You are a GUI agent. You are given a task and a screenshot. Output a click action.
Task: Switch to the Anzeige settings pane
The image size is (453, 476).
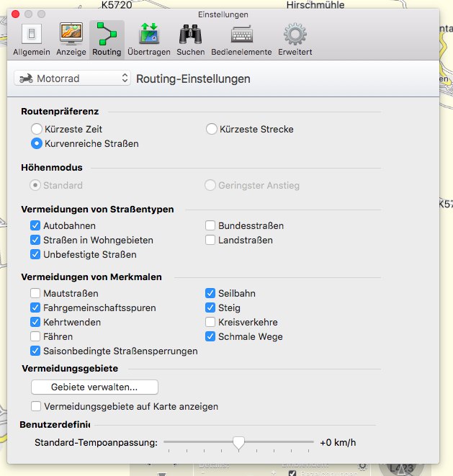[71, 39]
